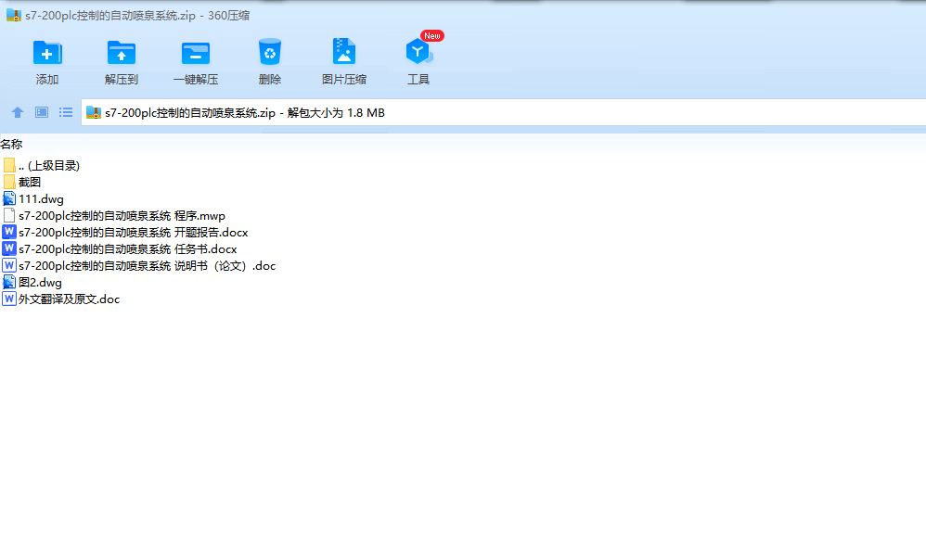Select the file s7-200plc控制的自动喷泉系统 任务书.docx
The width and height of the screenshot is (926, 560).
pos(127,249)
